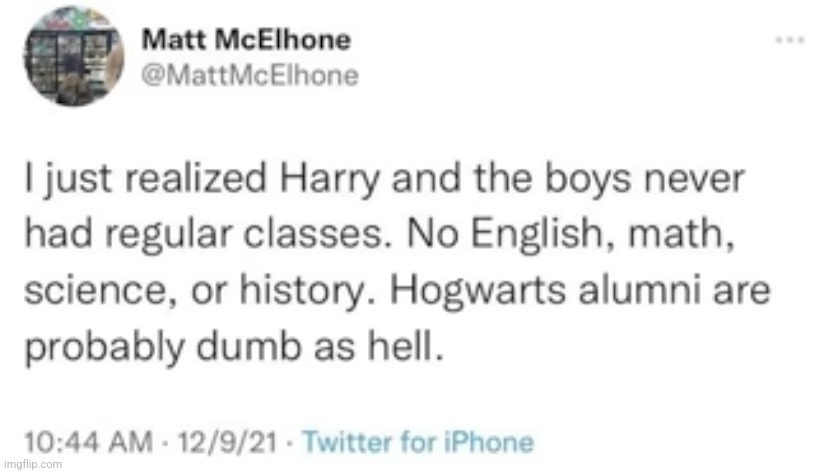Select the word history in the tweet

point(301,293)
